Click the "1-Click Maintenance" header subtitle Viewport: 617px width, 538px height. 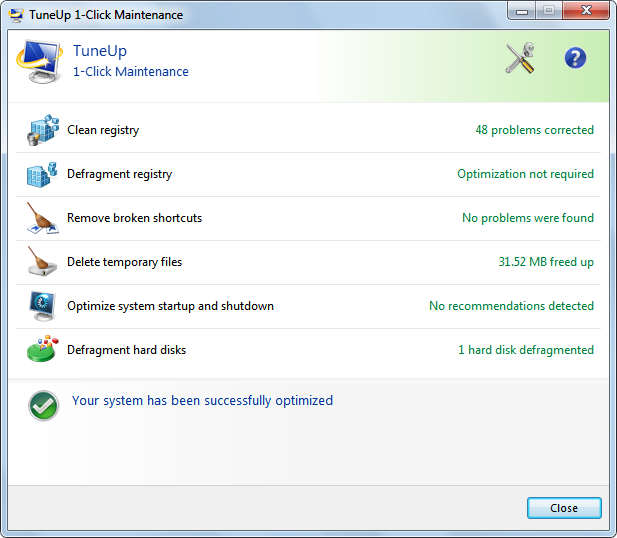[131, 72]
